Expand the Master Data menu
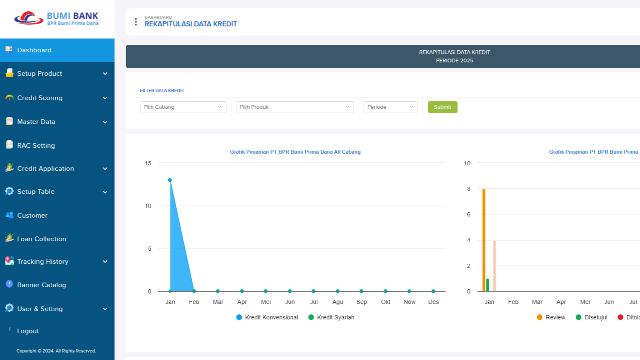640x360 pixels. coord(57,122)
